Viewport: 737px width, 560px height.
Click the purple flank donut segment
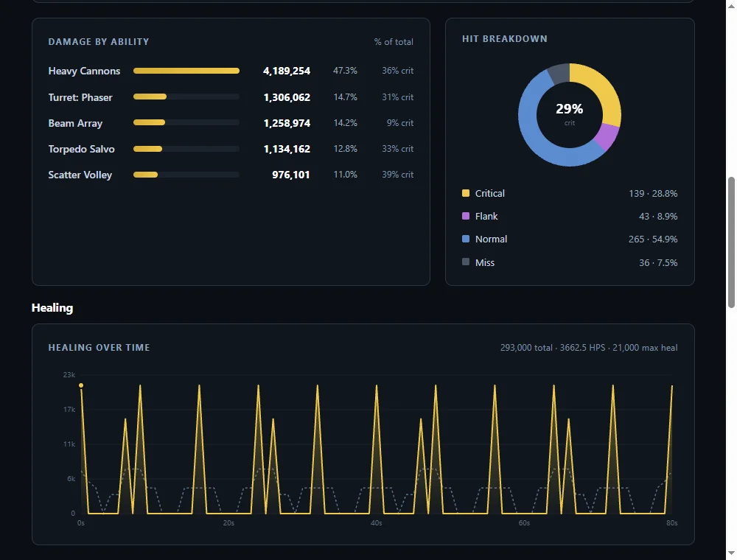point(608,136)
